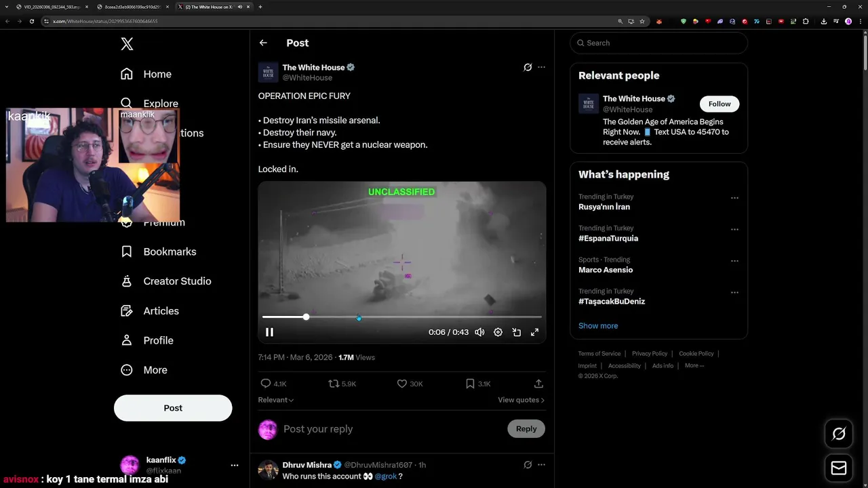Click the page vertical scrollbar
868x488 pixels.
[x=865, y=52]
